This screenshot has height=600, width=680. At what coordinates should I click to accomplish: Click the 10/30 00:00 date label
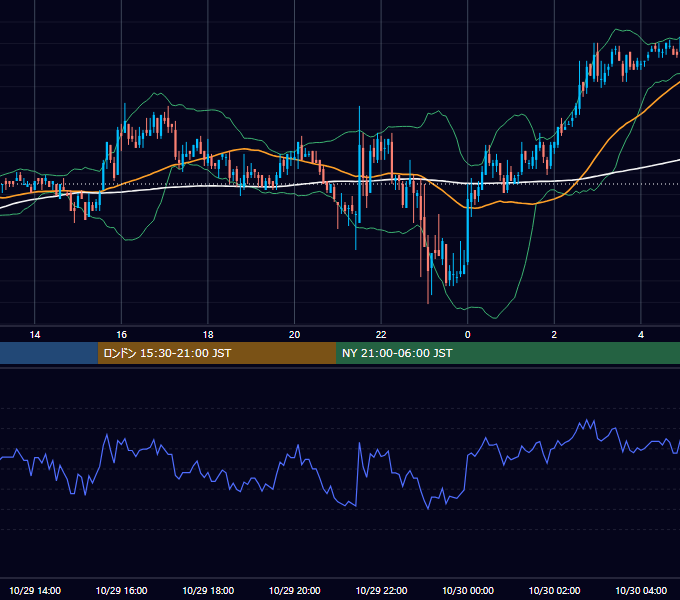tap(468, 590)
